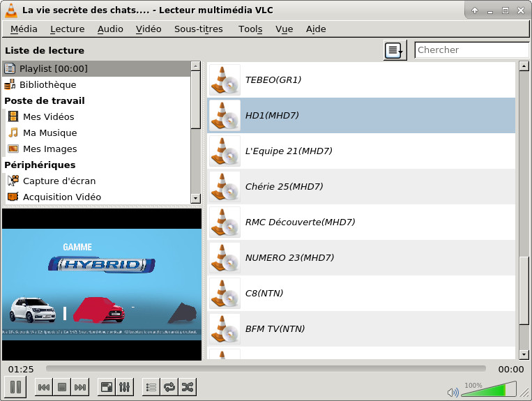Click the cone icon beside TEBEO(GR1)

[x=225, y=80]
